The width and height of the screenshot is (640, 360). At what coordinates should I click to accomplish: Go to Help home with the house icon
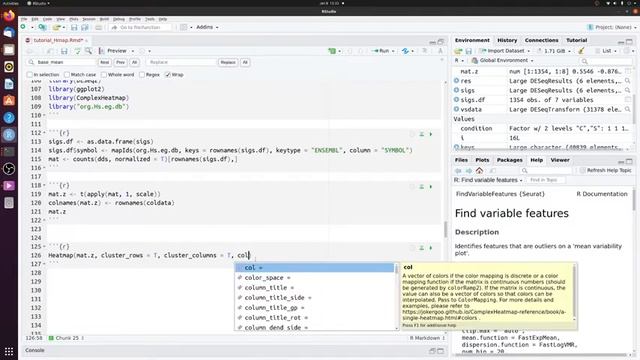click(479, 171)
